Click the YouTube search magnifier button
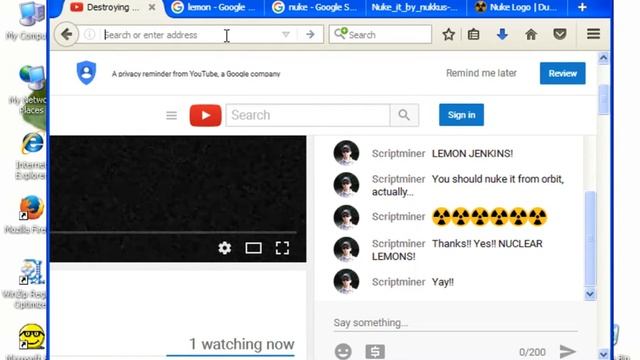The image size is (640, 360). (404, 115)
